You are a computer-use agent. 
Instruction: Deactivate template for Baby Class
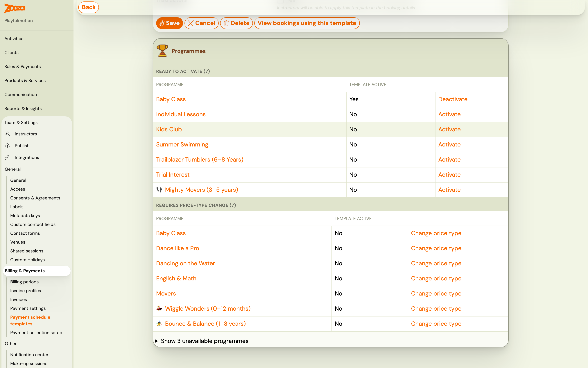coord(453,99)
